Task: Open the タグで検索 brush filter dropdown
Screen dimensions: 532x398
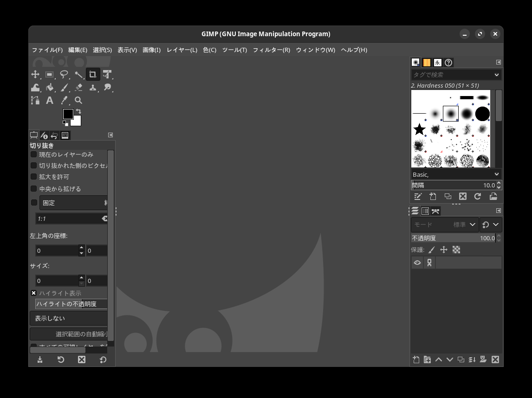Action: (x=497, y=75)
